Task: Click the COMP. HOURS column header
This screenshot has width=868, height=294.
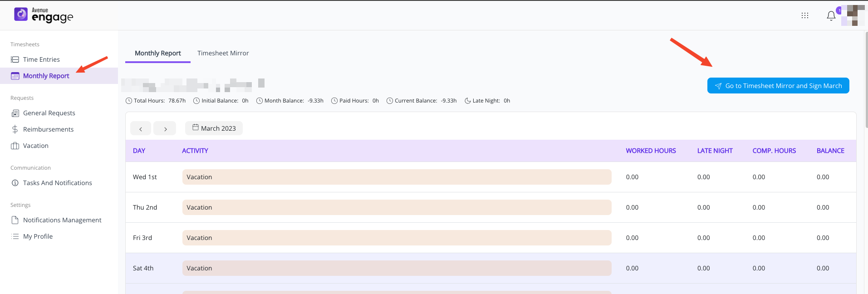Action: [774, 151]
